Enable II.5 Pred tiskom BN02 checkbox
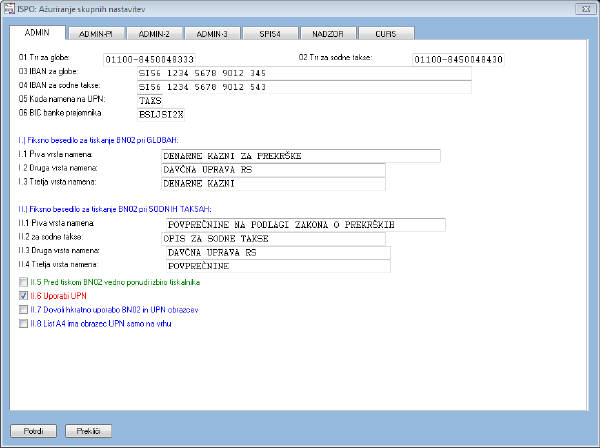Viewport: 600px width, 448px height. pyautogui.click(x=24, y=284)
